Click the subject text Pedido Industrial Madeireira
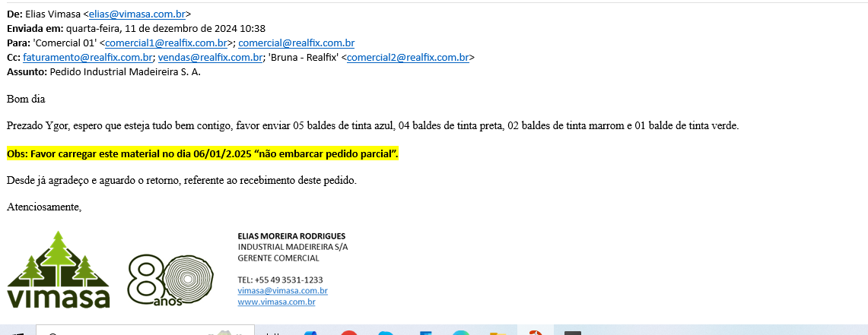This screenshot has height=335, width=868. point(125,72)
